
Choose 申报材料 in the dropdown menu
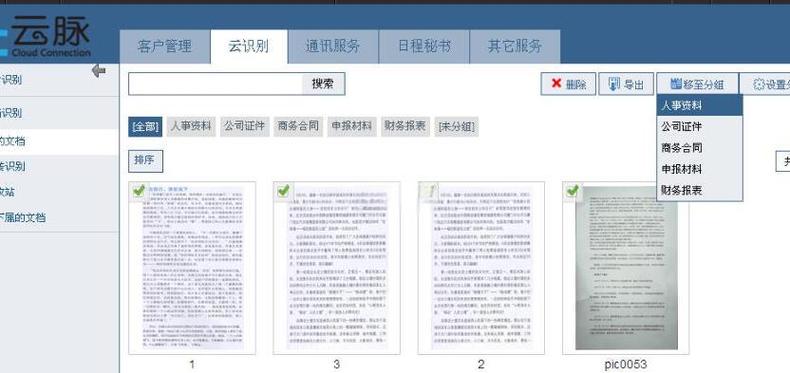click(x=699, y=169)
